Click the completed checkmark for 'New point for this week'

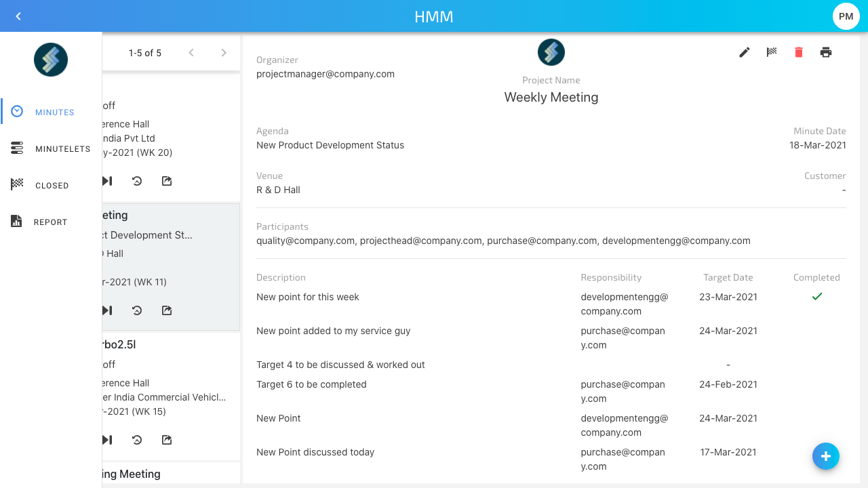coord(817,296)
